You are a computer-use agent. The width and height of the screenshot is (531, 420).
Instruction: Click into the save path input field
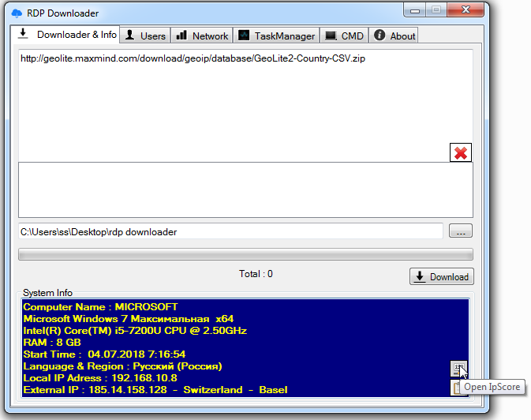(230, 231)
